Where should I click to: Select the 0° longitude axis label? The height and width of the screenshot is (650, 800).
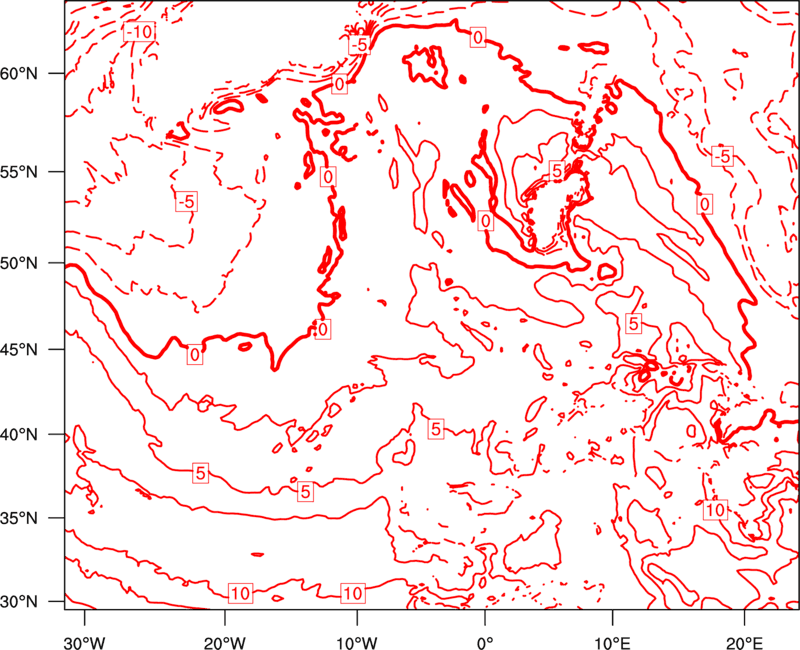point(485,642)
